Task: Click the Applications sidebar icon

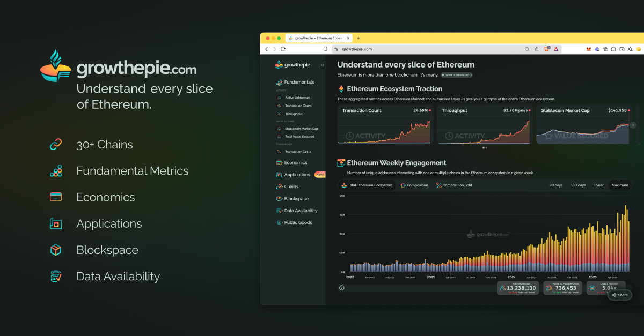Action: click(279, 174)
